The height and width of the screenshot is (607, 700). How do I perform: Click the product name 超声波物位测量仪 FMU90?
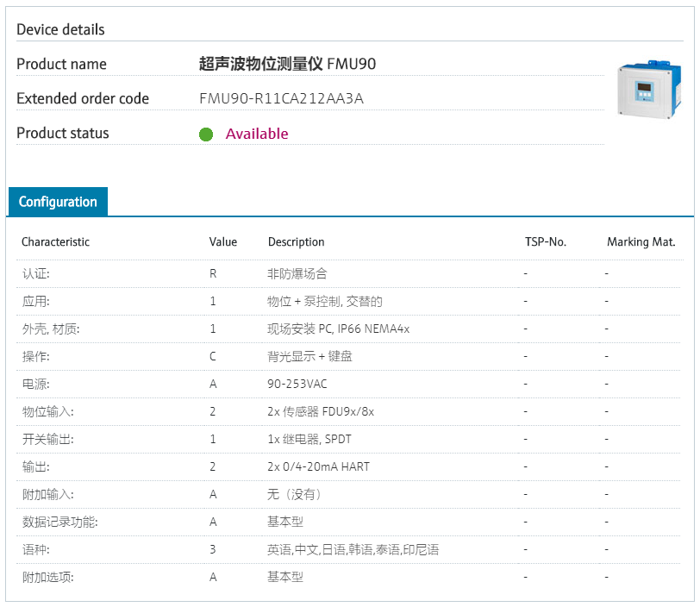point(288,64)
